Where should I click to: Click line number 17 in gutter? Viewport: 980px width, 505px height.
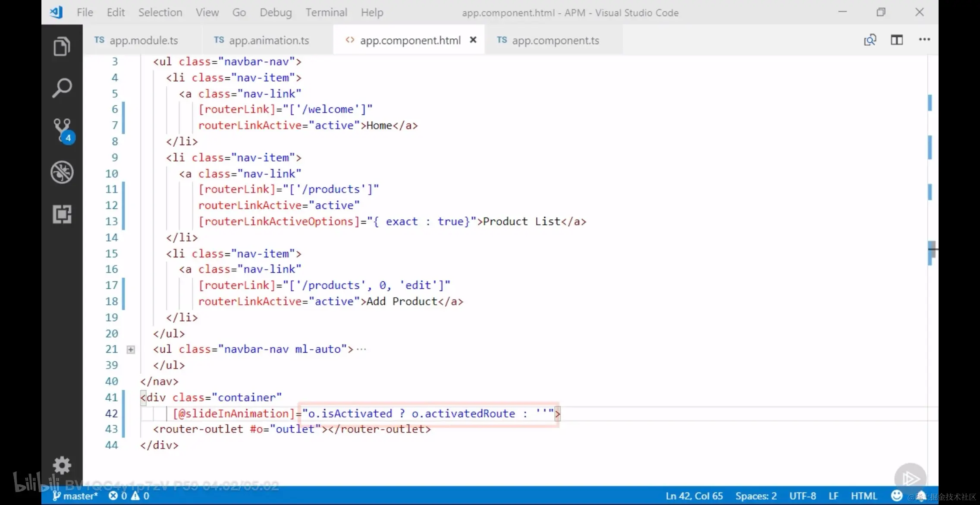(111, 285)
